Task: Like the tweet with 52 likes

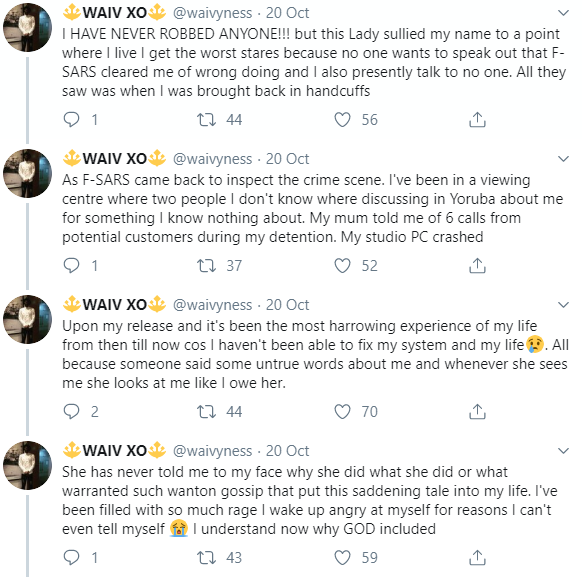Action: (x=342, y=266)
